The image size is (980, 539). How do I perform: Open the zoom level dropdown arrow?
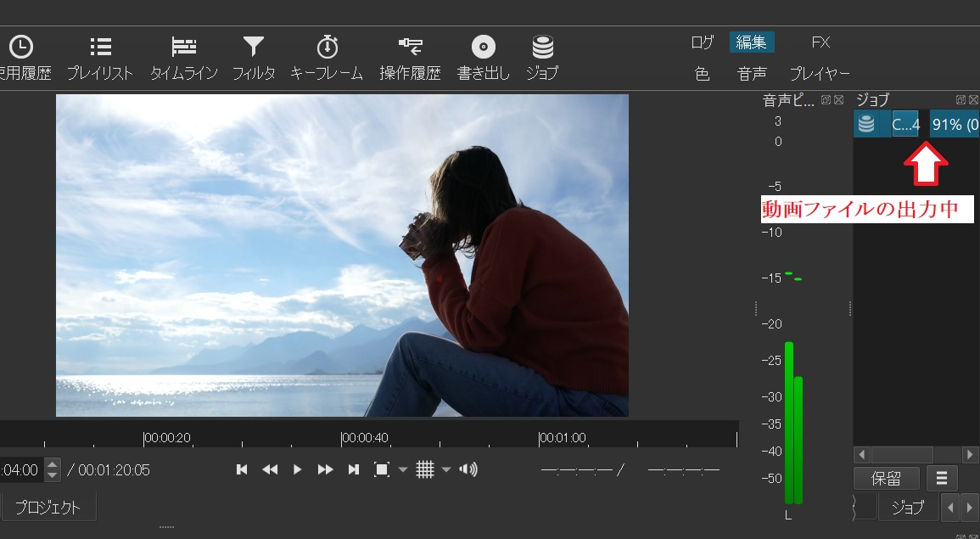403,469
